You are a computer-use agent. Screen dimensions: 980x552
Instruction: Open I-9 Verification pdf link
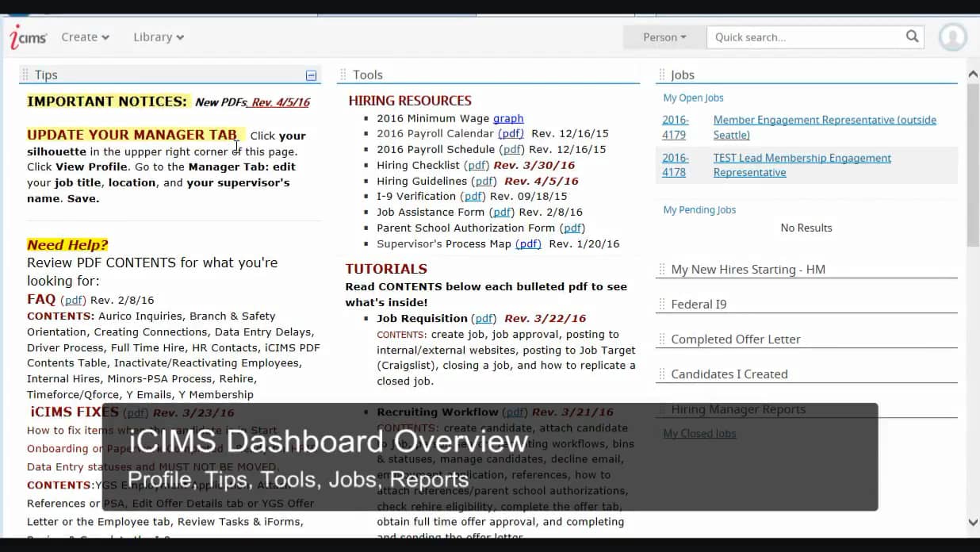(473, 196)
